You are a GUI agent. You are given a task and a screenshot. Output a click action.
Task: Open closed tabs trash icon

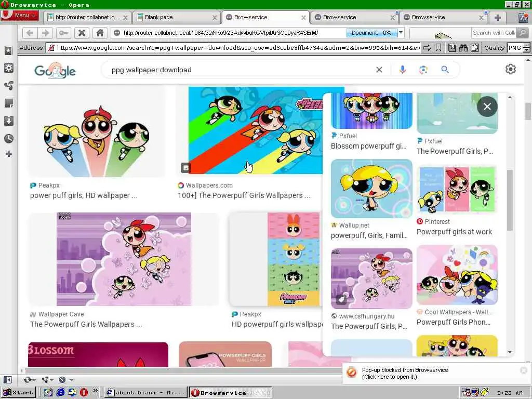[523, 17]
